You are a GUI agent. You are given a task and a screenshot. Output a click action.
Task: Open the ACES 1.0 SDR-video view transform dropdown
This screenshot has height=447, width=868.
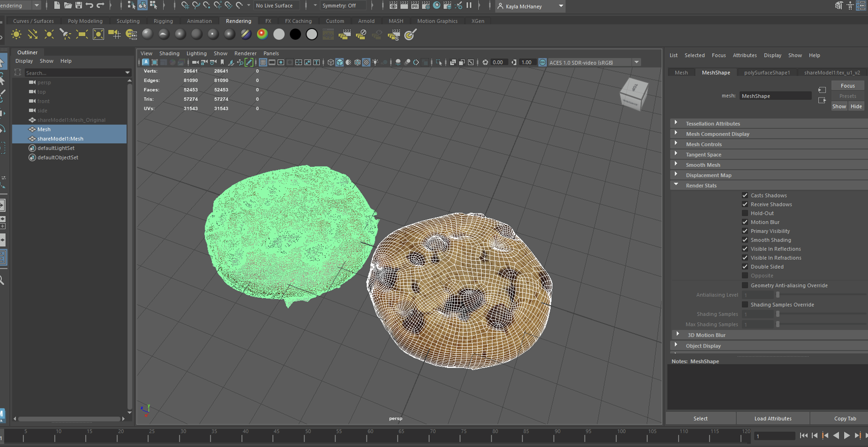(636, 62)
